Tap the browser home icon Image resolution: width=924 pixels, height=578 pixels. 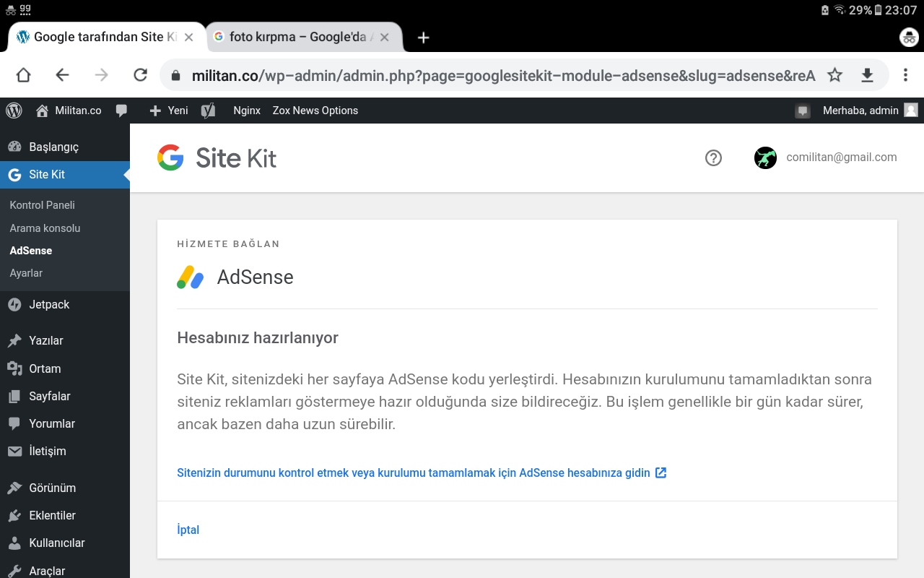click(x=24, y=75)
